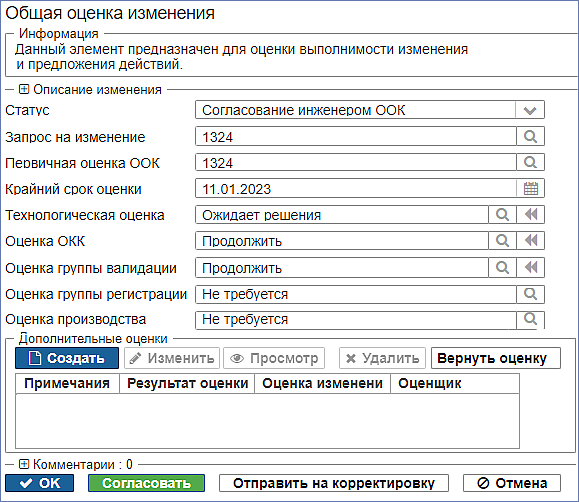Image resolution: width=579 pixels, height=502 pixels.
Task: Click search icon for Запрос на изменение
Action: click(530, 137)
